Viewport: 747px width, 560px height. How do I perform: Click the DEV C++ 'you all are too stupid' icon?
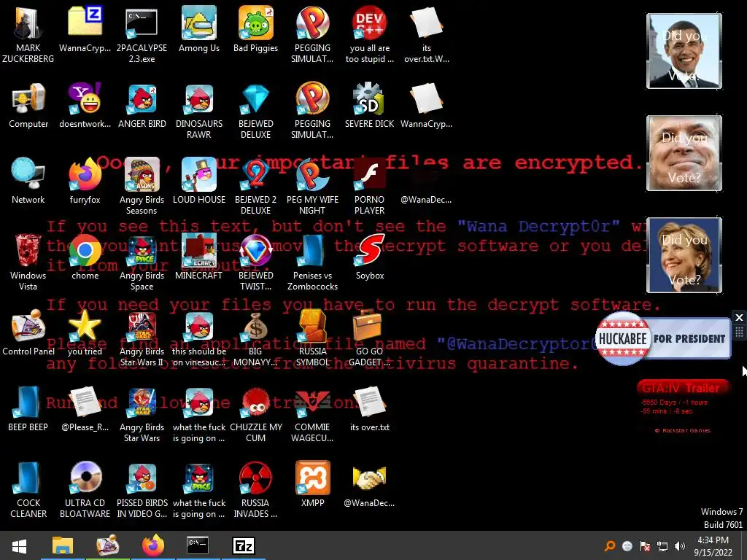point(369,34)
